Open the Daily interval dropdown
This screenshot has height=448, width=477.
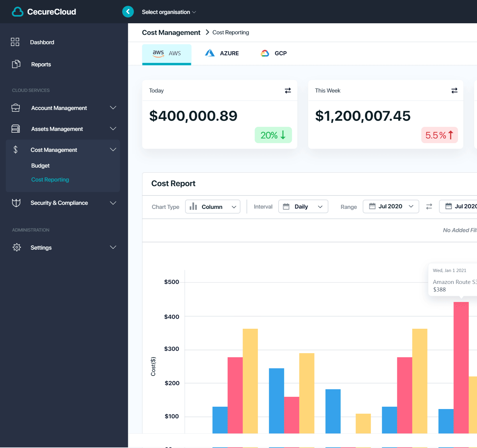click(303, 207)
